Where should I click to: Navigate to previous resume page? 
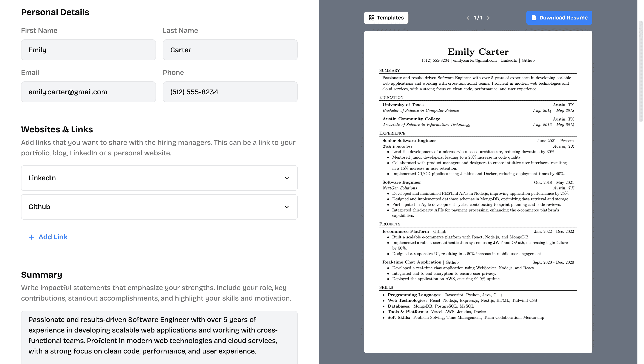tap(468, 18)
